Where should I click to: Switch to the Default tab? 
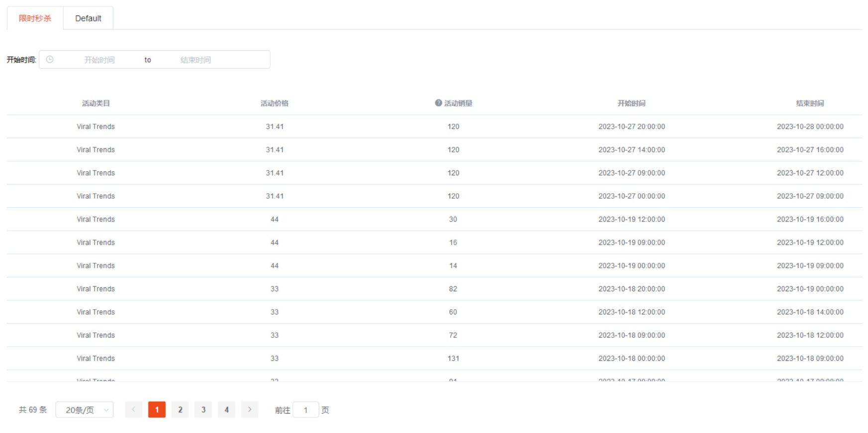click(88, 18)
